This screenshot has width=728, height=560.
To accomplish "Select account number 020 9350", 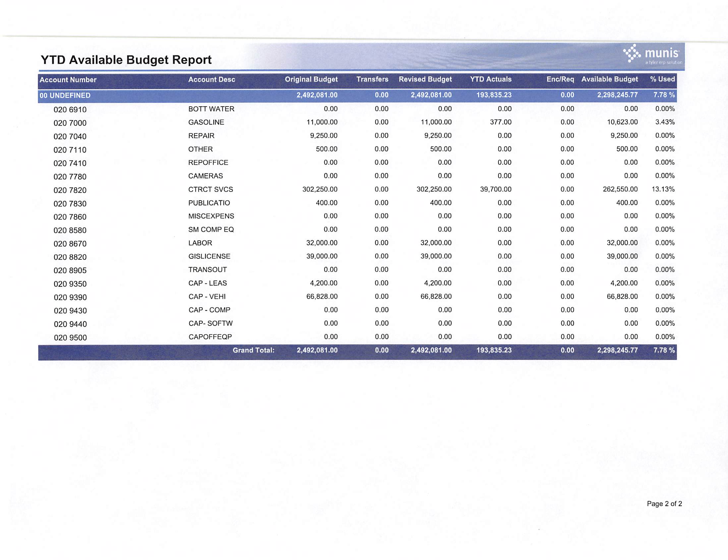I will (x=70, y=284).
